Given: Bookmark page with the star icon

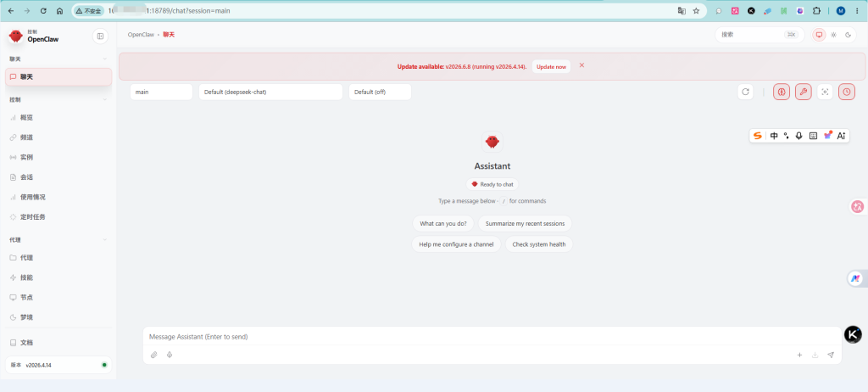Looking at the screenshot, I should click(x=696, y=10).
